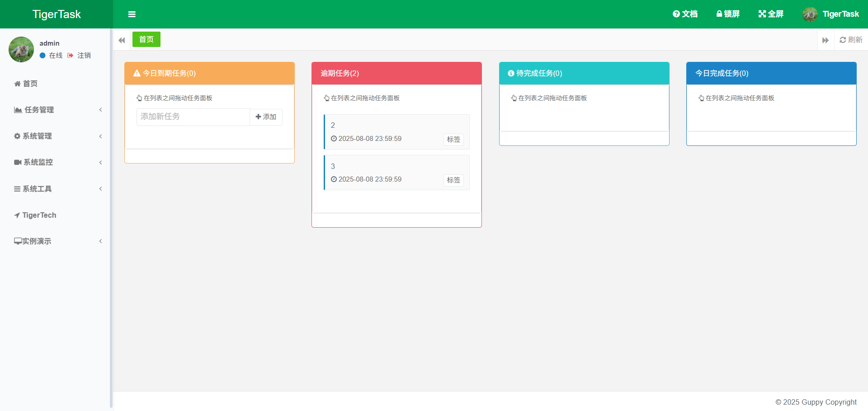Viewport: 868px width, 411px height.
Task: Click the admin avatar in sidebar
Action: [x=21, y=49]
